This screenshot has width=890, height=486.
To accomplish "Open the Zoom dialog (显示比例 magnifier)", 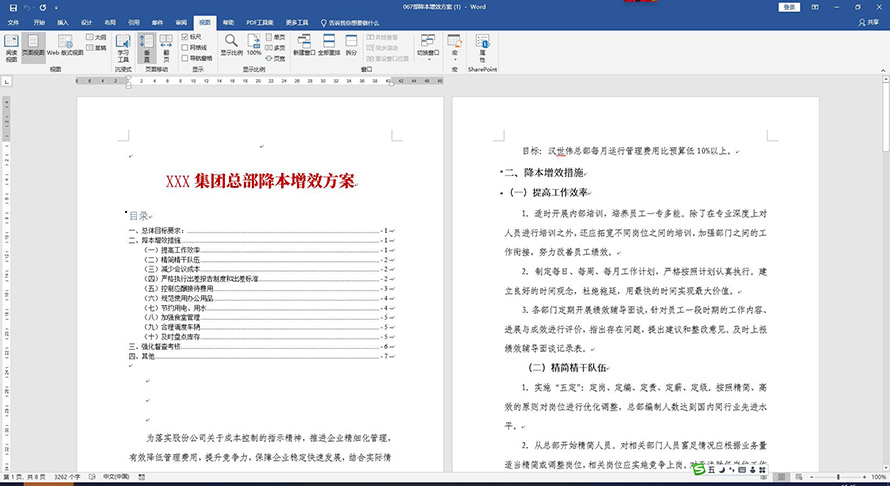I will point(231,45).
